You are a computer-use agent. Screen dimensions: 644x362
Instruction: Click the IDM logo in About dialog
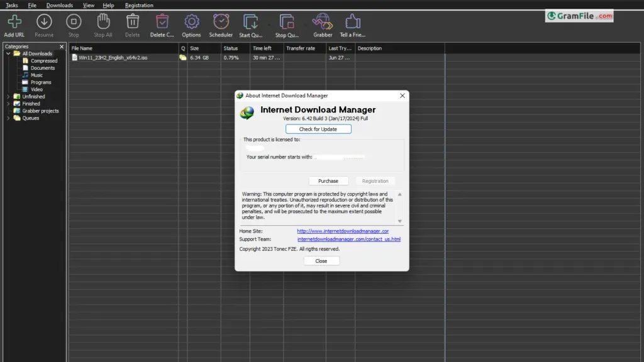(247, 112)
